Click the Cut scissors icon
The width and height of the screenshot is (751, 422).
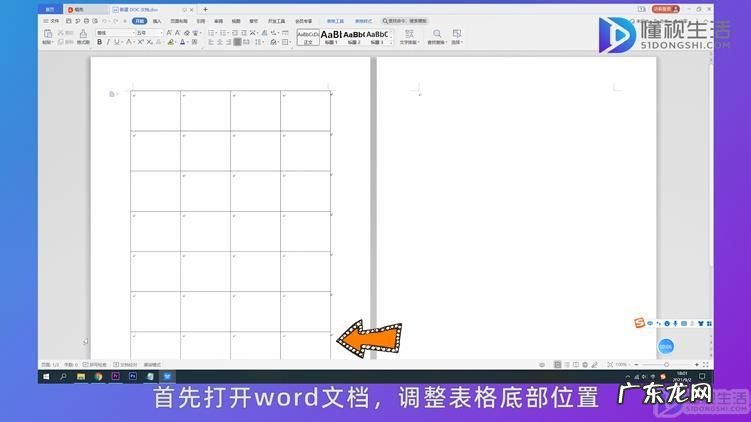61,33
